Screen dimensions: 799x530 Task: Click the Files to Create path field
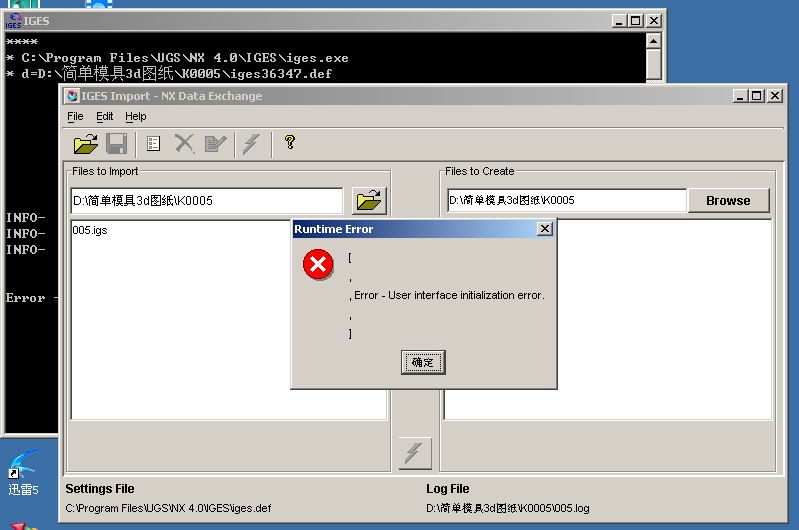567,200
